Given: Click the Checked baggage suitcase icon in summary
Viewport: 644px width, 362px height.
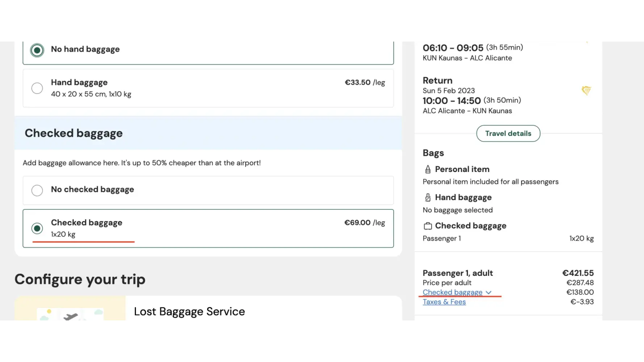Looking at the screenshot, I should 428,226.
